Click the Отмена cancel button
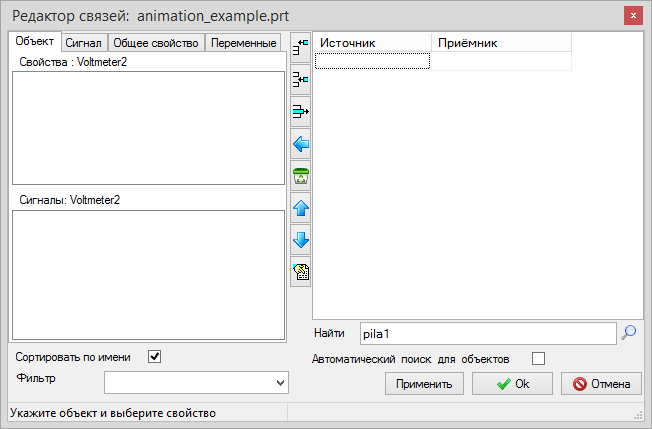 601,383
